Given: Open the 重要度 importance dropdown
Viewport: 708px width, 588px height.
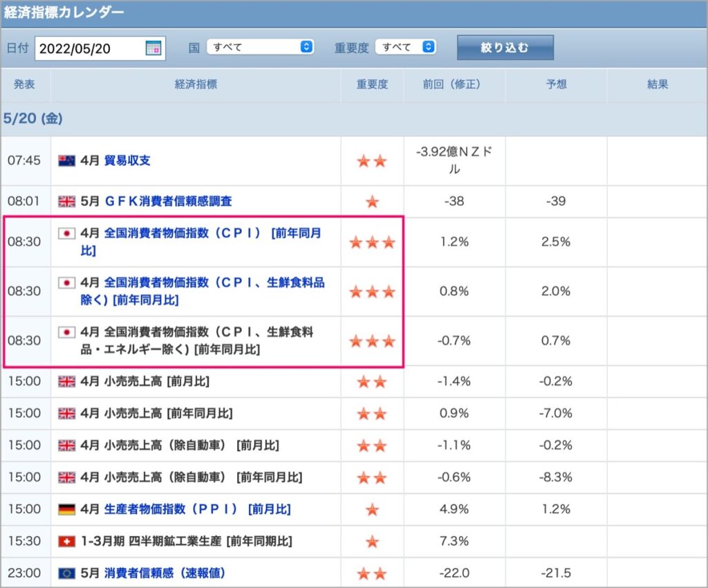Looking at the screenshot, I should (405, 47).
